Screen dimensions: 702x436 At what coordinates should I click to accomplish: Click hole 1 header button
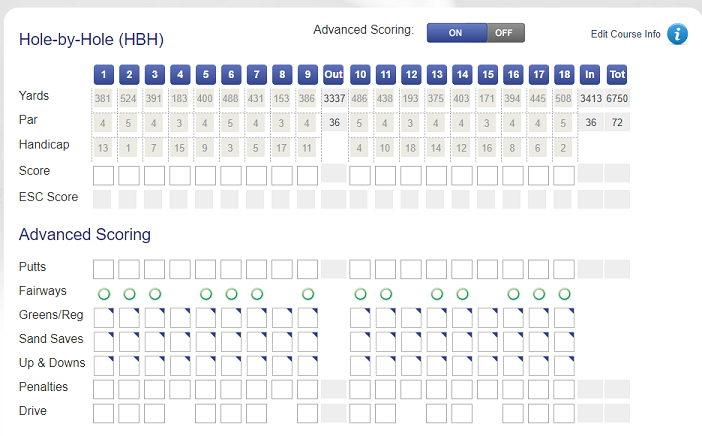coord(103,74)
